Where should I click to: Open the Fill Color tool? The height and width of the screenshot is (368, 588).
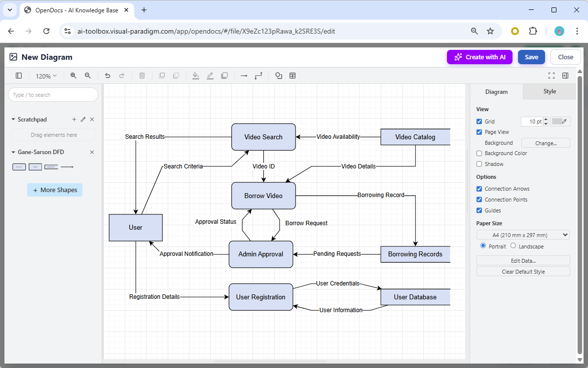click(195, 76)
